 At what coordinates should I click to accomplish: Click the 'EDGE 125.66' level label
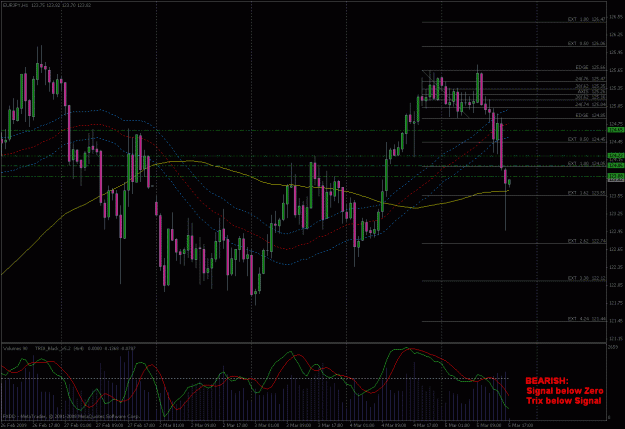(x=590, y=67)
